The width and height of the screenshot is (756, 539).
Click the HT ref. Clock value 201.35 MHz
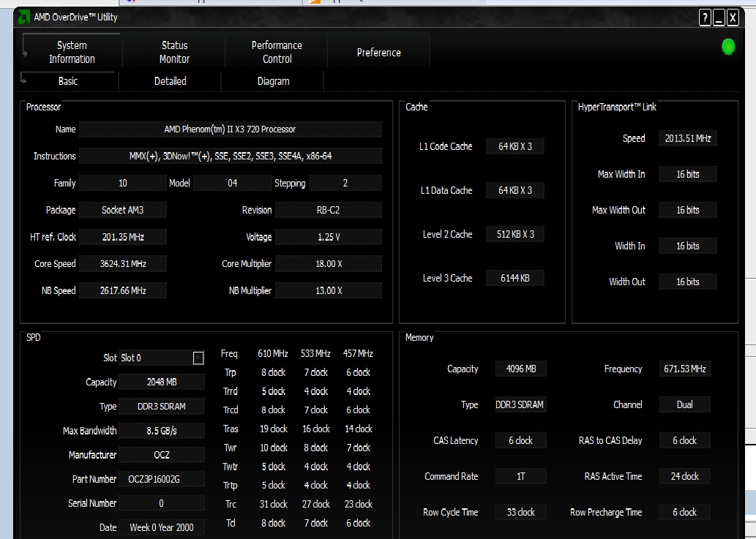(x=123, y=237)
